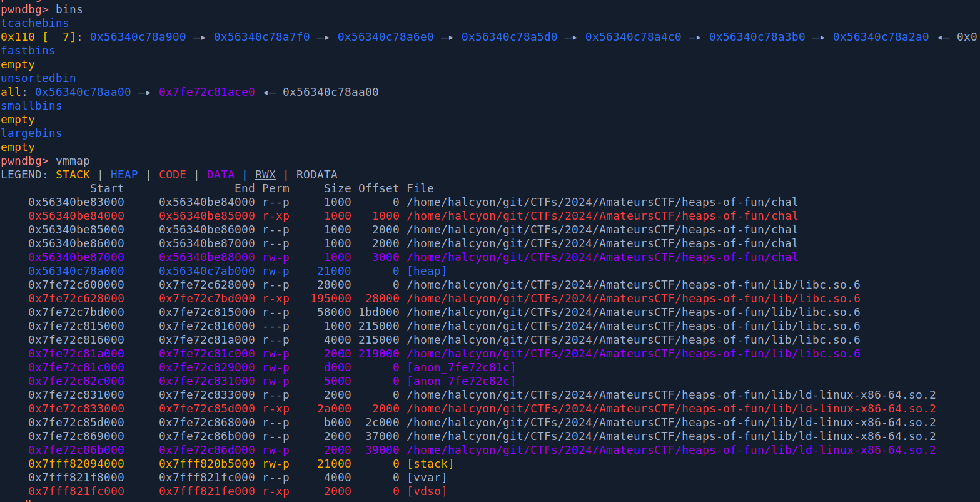The width and height of the screenshot is (980, 502).
Task: Select the last tcache entry 0x56340c78a2a0
Action: click(x=881, y=37)
